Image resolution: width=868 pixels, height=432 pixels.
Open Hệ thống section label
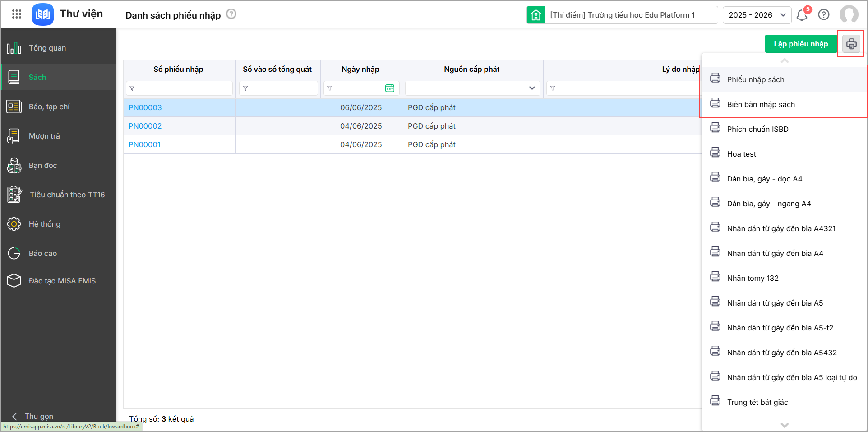click(45, 224)
